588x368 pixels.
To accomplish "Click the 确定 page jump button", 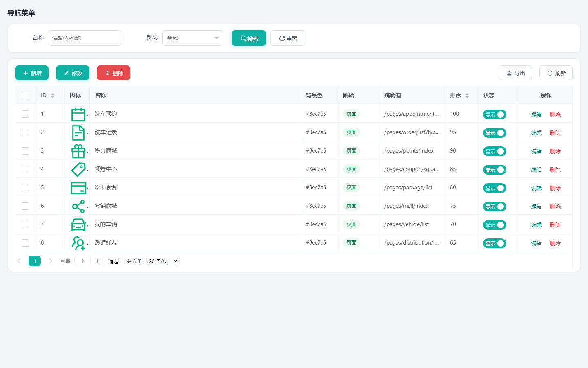I will [113, 261].
